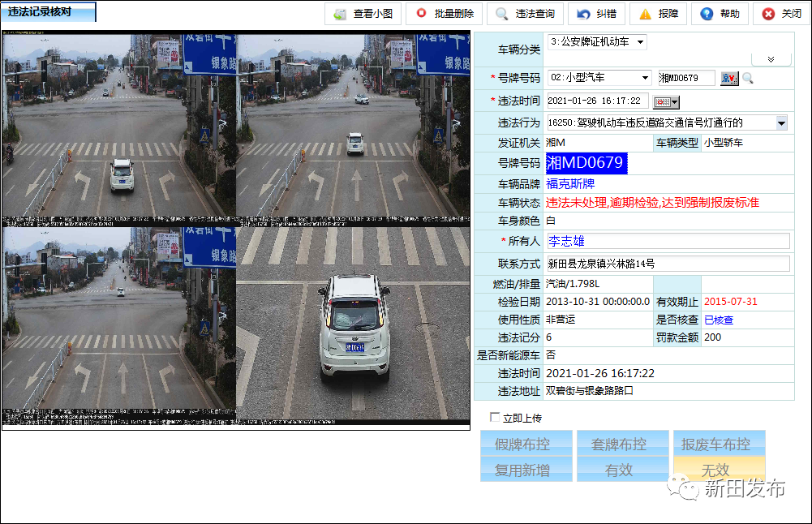Click the plate number input 湘MD0679
812x524 pixels.
pos(686,78)
